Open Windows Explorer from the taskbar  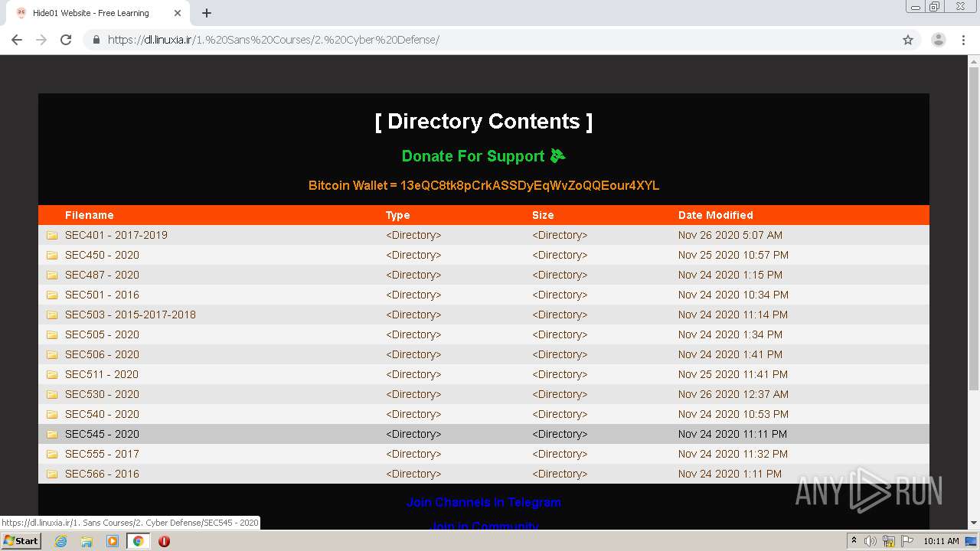[87, 541]
